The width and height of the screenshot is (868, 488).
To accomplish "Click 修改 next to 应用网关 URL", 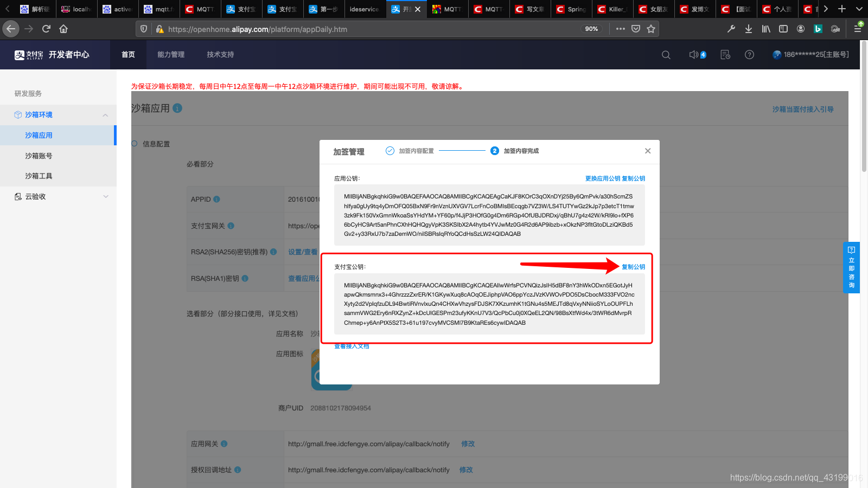I will (468, 444).
